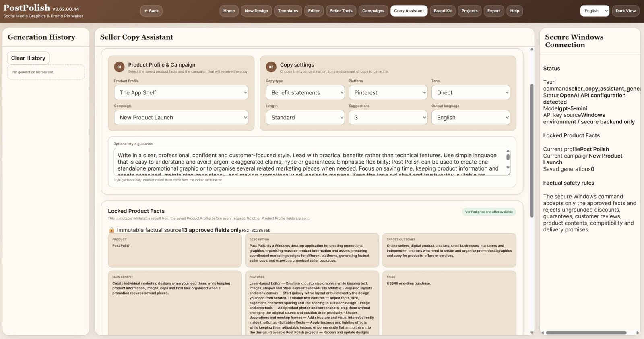Click the right panel scroll-left arrow

click(x=542, y=333)
